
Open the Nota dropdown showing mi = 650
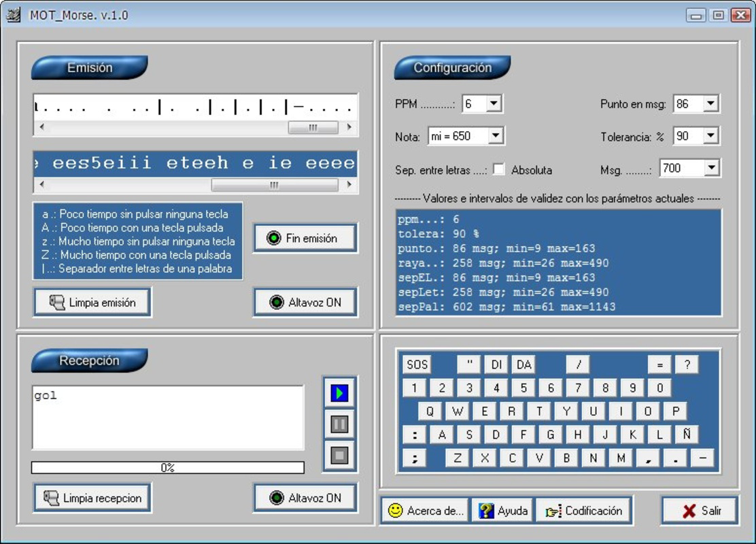pos(496,135)
